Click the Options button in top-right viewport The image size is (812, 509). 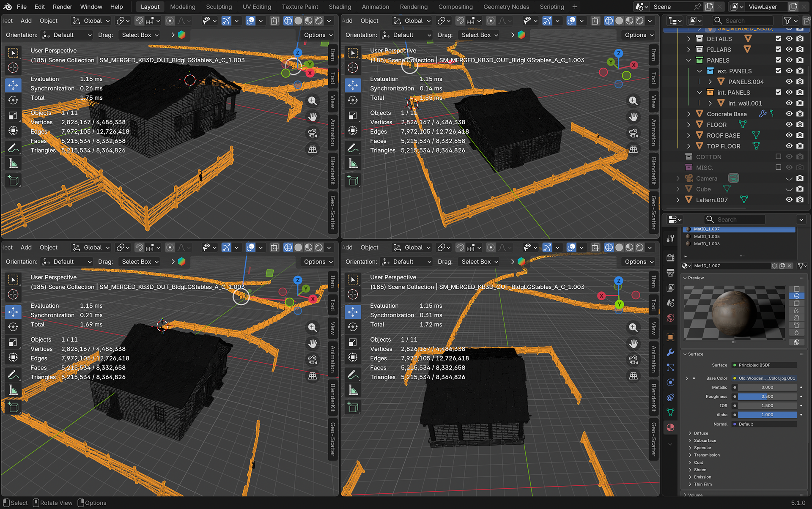point(639,35)
